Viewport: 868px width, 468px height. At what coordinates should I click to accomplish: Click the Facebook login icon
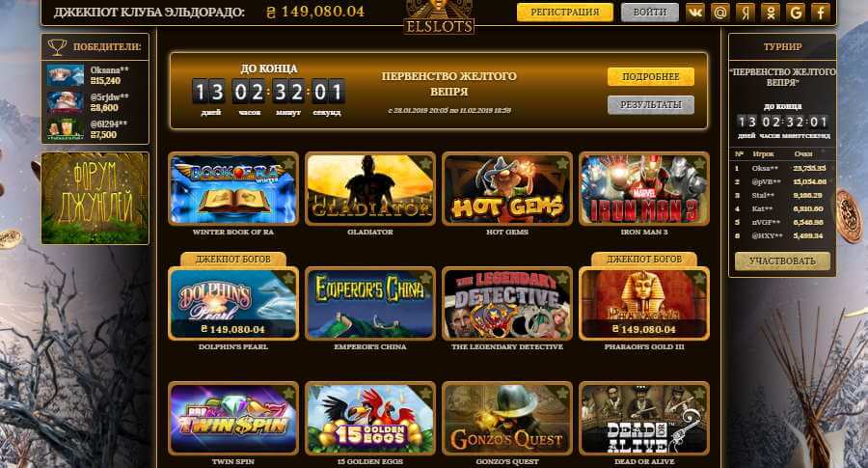pos(821,12)
